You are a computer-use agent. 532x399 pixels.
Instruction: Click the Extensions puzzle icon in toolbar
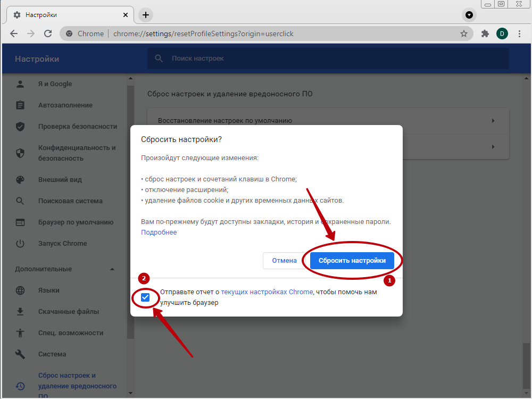pos(485,34)
